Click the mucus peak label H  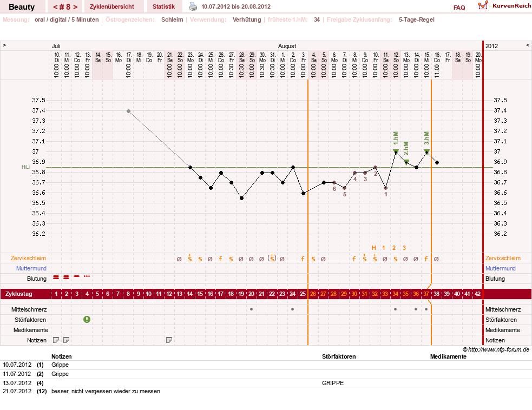374,248
